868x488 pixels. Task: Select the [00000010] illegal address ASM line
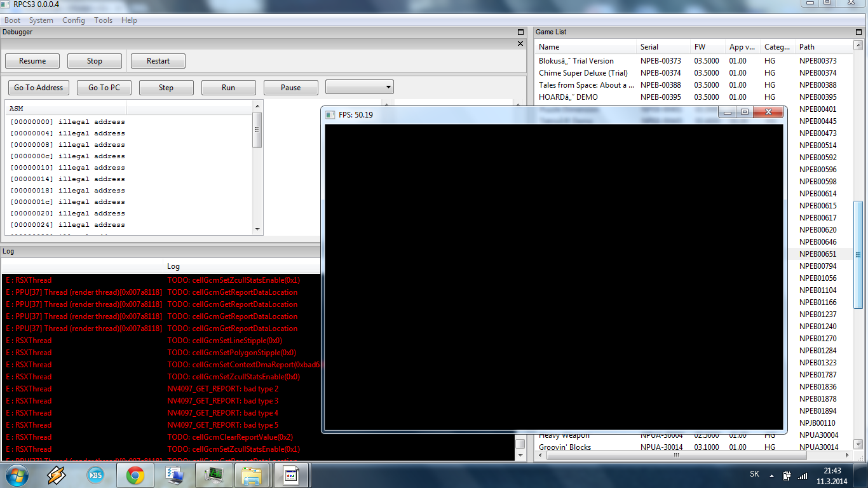click(67, 168)
